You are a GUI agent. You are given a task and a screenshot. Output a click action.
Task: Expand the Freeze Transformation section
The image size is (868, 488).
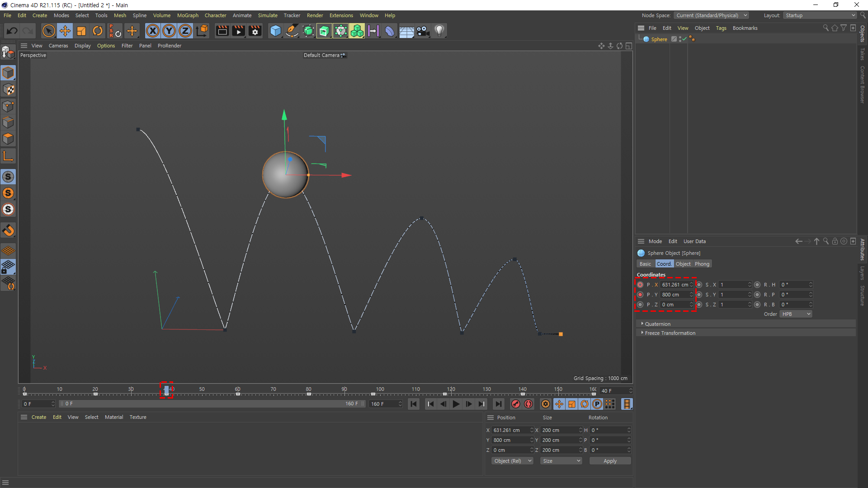coord(670,333)
